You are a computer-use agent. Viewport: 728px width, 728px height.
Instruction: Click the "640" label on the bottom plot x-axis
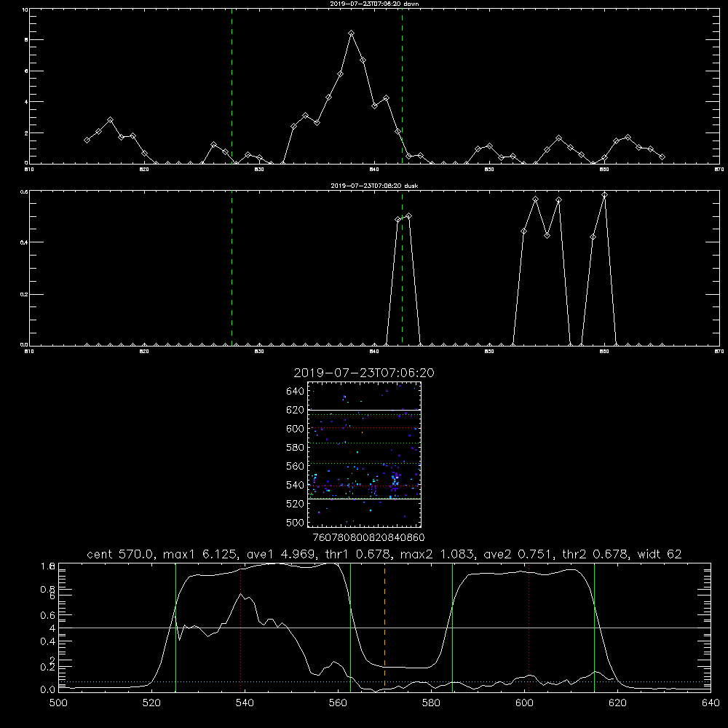tap(711, 703)
